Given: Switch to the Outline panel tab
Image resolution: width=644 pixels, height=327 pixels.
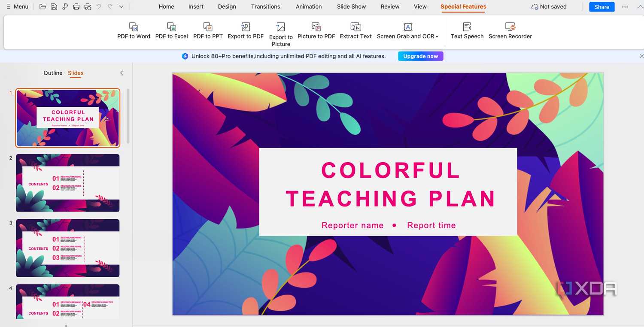Looking at the screenshot, I should pos(53,73).
